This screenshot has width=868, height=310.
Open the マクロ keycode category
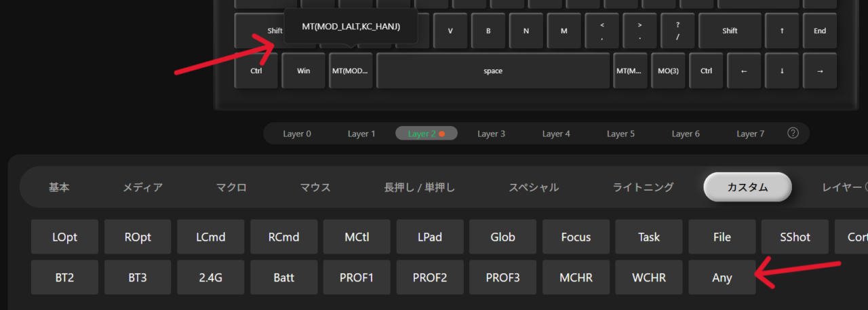[231, 187]
